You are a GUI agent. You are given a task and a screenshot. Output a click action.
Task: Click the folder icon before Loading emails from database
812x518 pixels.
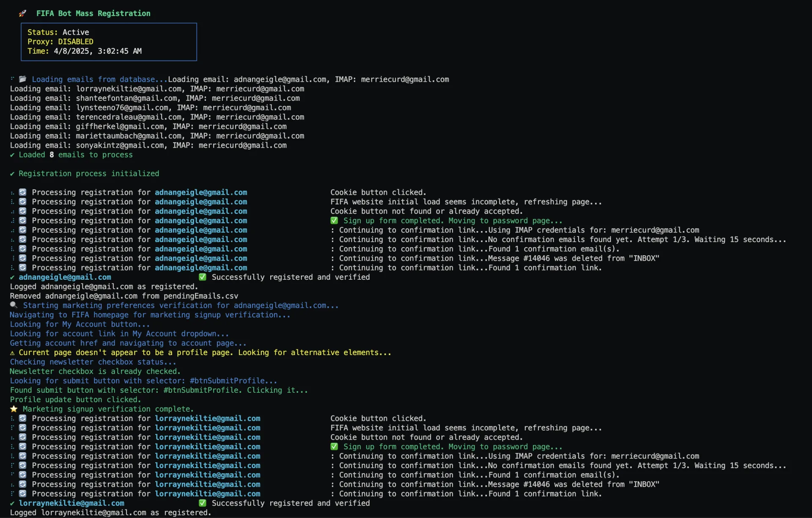[x=23, y=79]
